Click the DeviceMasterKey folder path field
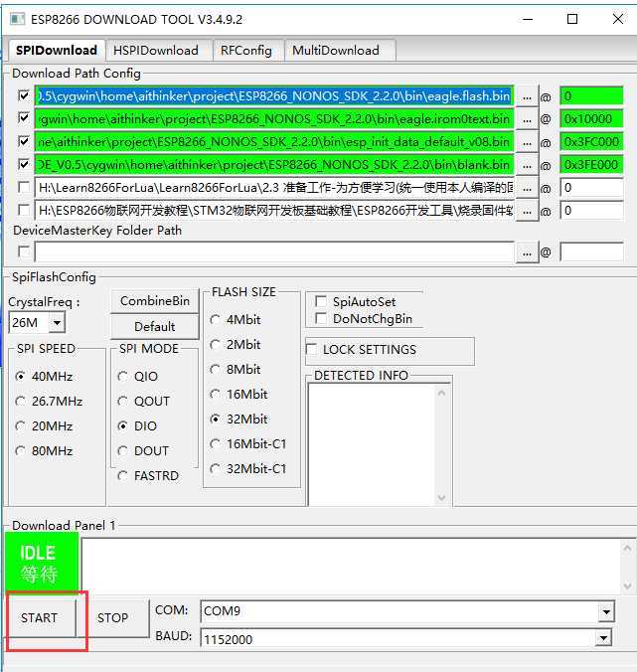Screen dimensions: 637x672 pos(274,252)
